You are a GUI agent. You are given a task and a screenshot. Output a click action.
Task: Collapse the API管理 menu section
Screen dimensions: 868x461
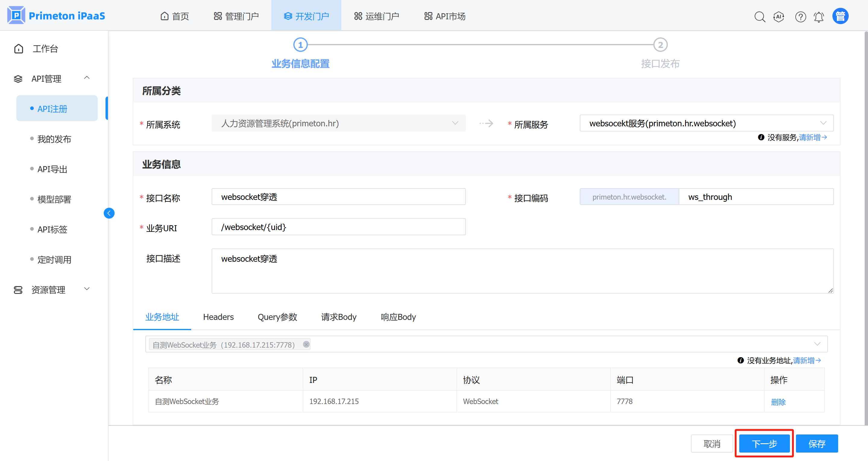[87, 78]
